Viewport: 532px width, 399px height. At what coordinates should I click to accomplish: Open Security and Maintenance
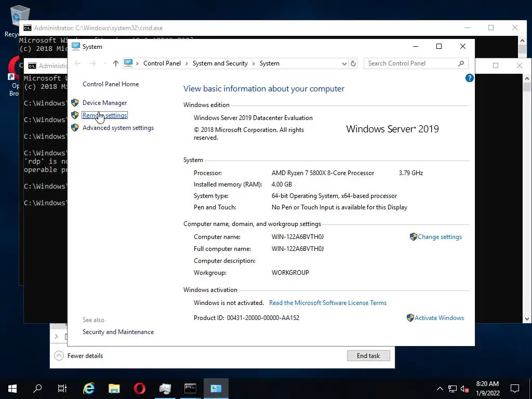coord(118,332)
